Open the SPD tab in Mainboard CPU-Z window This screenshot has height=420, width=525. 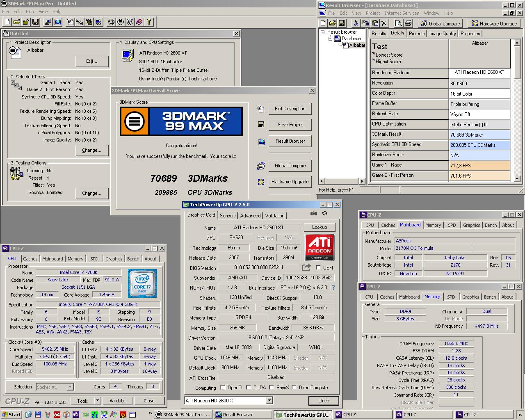(x=452, y=225)
